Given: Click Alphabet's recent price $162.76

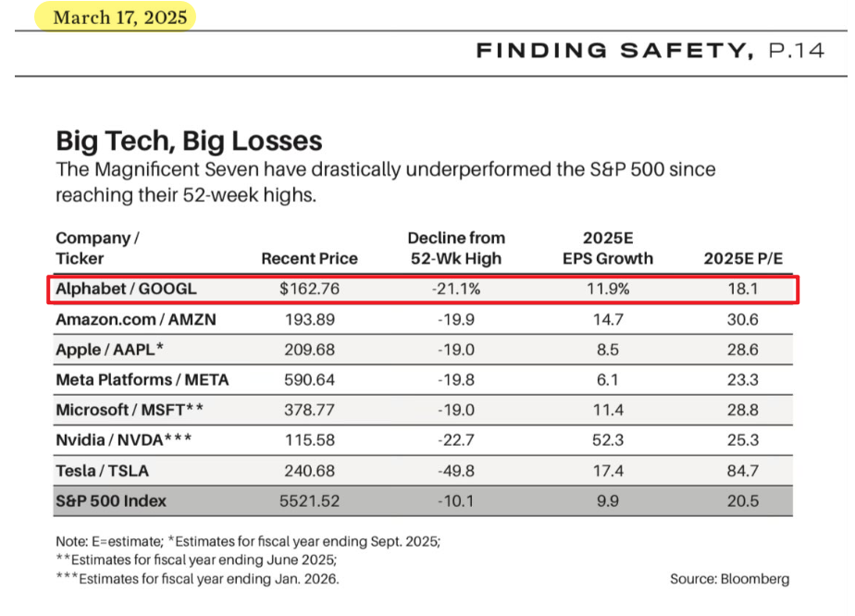Looking at the screenshot, I should pyautogui.click(x=310, y=290).
